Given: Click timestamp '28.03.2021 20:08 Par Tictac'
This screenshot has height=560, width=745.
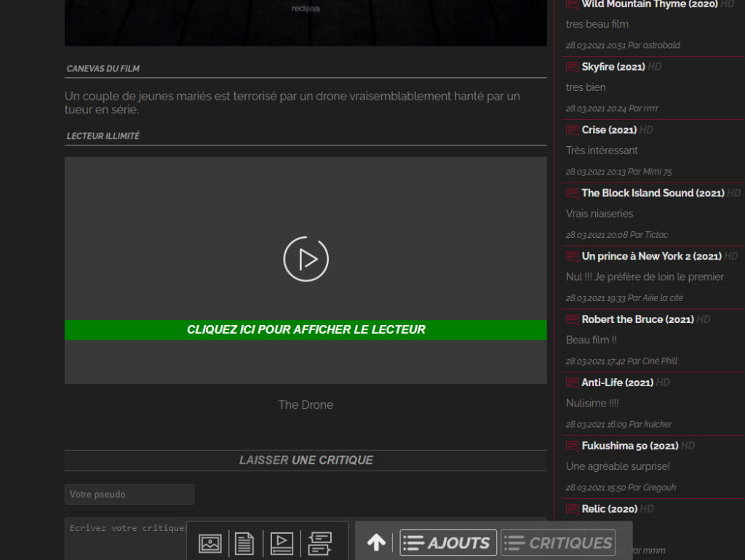Looking at the screenshot, I should click(617, 235).
